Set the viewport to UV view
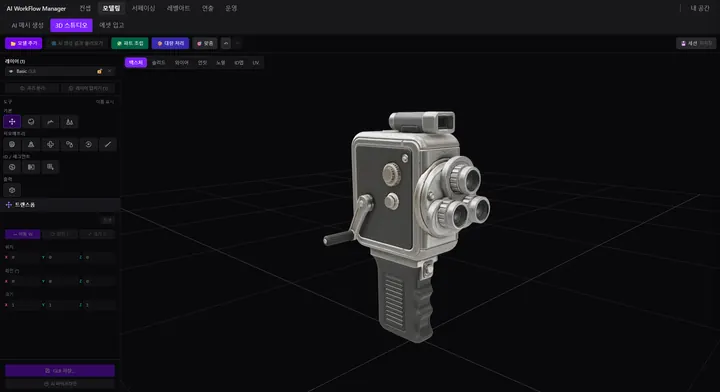Image resolution: width=720 pixels, height=392 pixels. pyautogui.click(x=256, y=62)
